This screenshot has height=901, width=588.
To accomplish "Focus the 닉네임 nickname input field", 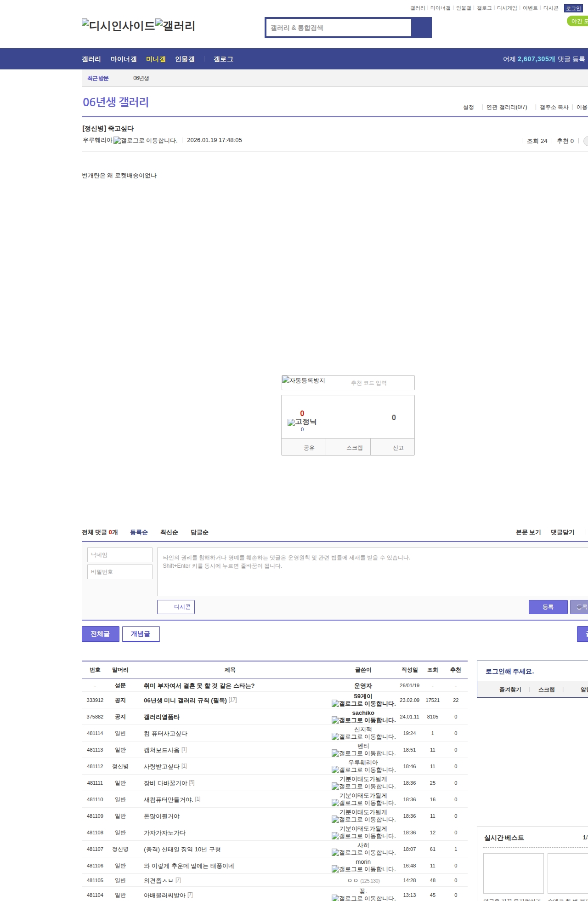I will [120, 555].
